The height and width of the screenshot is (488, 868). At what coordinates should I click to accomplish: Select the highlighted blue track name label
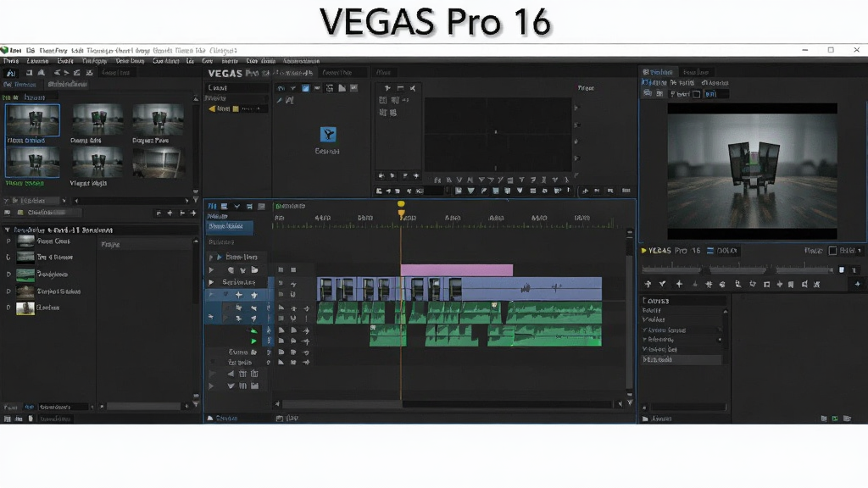click(x=229, y=226)
